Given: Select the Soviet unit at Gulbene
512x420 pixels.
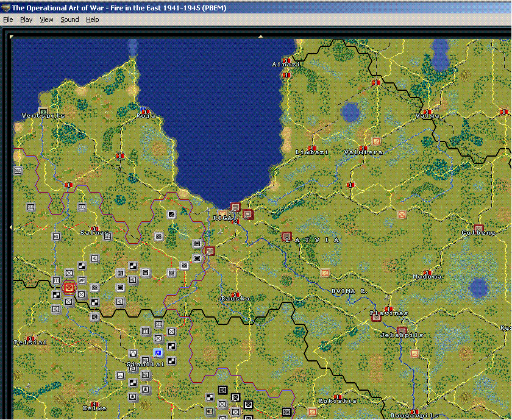Looking at the screenshot, I should (478, 229).
